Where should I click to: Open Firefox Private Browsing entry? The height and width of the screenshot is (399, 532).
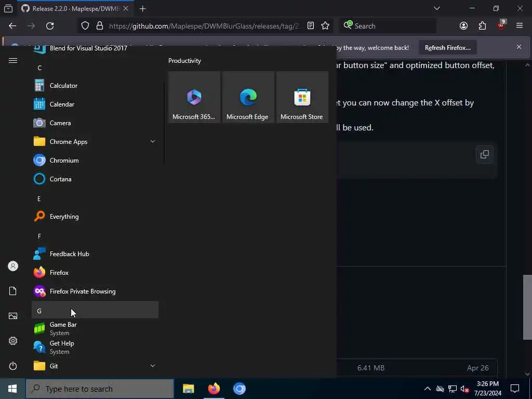[95, 291]
